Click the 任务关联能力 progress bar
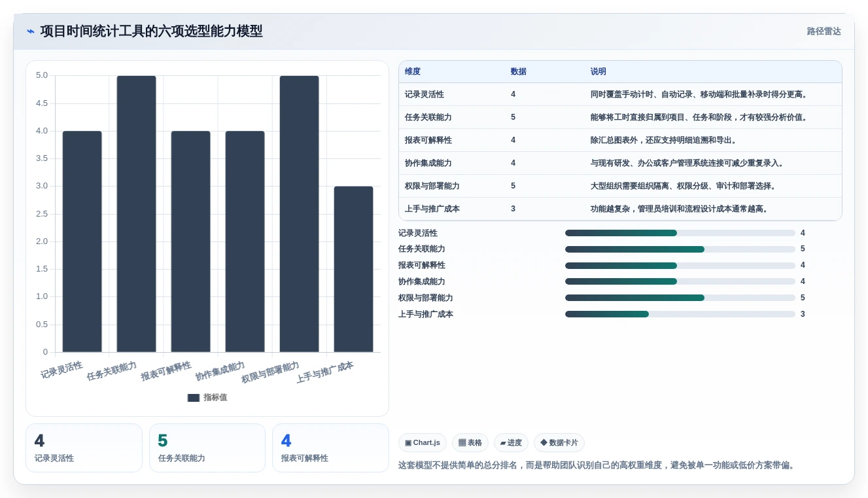Viewport: 868px width, 498px height. point(680,249)
